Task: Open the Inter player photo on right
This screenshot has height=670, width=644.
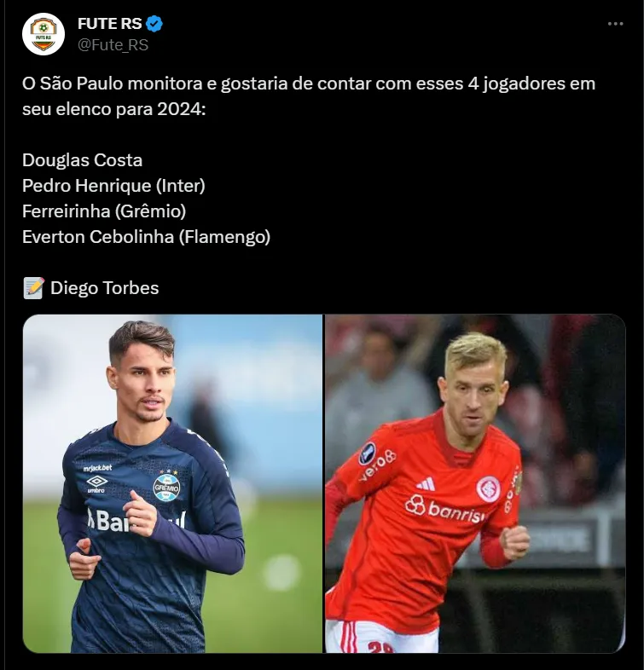Action: [x=475, y=483]
